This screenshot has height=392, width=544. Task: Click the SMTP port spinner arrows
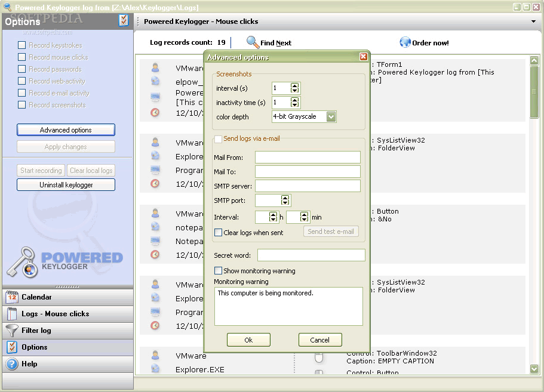[285, 200]
